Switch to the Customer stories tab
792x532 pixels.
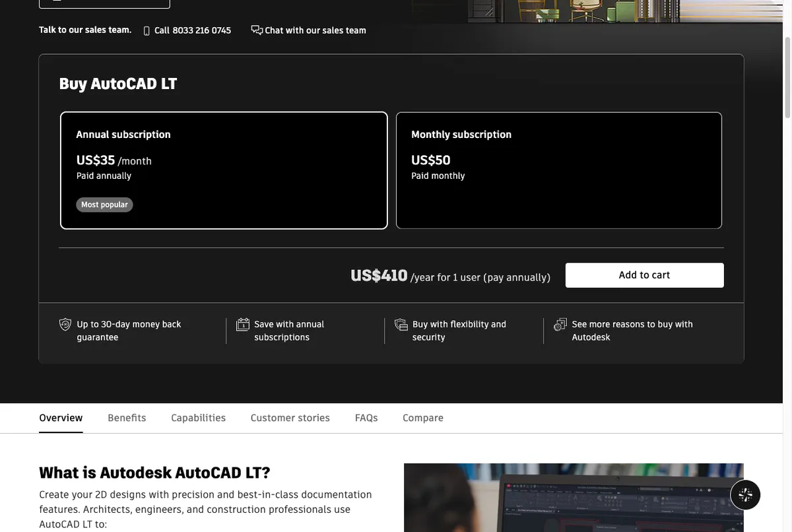click(290, 418)
